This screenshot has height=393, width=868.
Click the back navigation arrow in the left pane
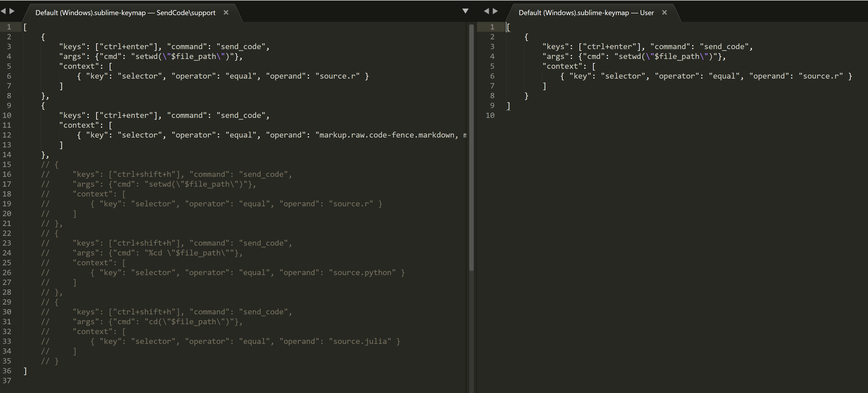point(3,11)
